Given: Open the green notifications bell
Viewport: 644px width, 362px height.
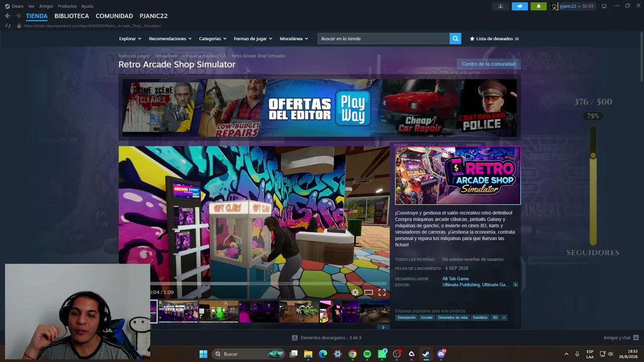Looking at the screenshot, I should [538, 6].
